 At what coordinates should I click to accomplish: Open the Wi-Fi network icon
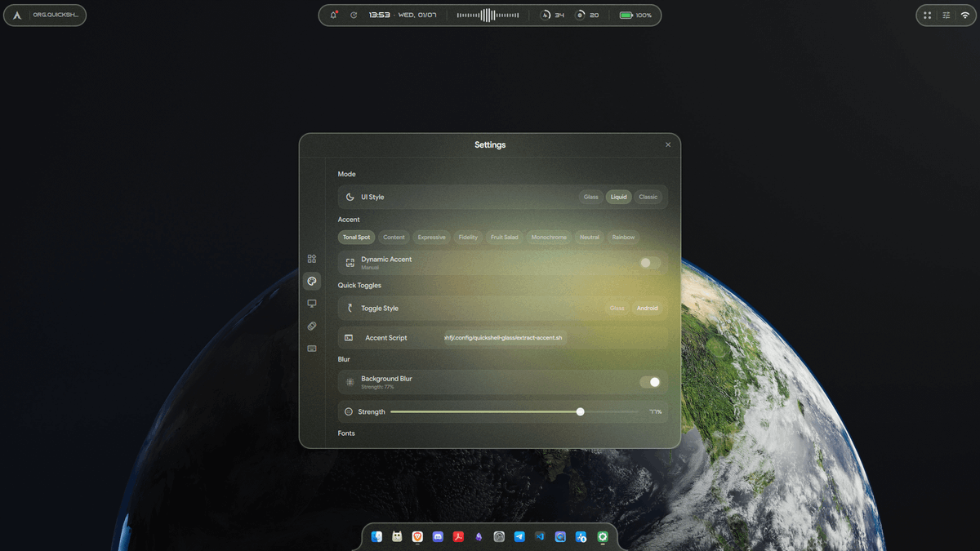965,15
